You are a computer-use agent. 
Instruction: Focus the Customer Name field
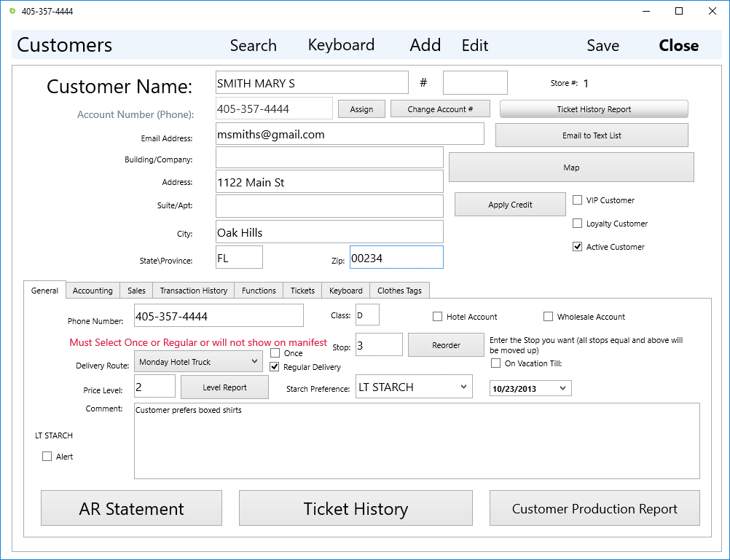[x=312, y=83]
